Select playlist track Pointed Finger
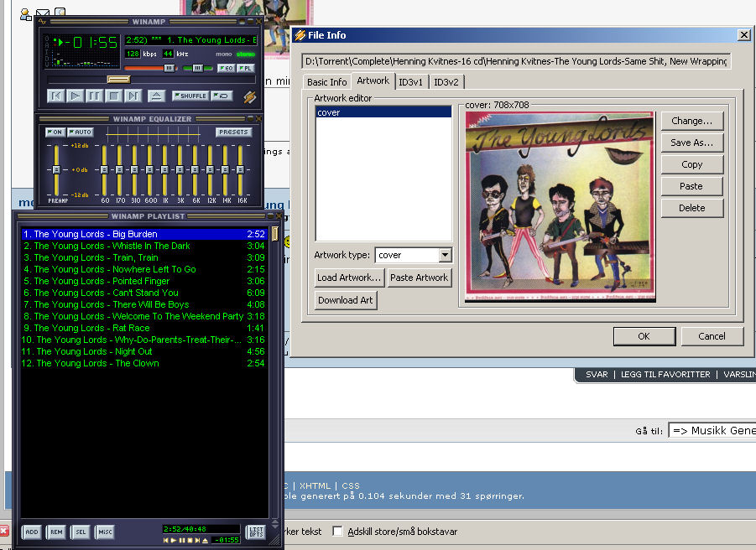The image size is (756, 550). tap(144, 281)
